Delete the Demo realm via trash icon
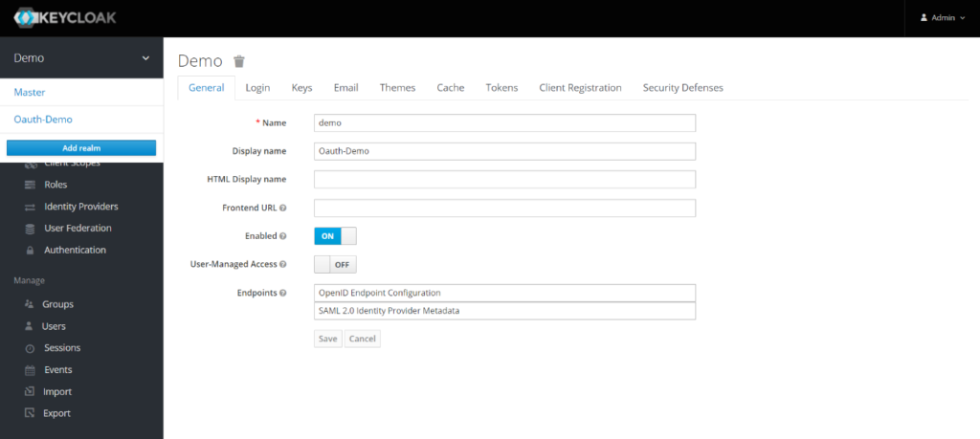980x439 pixels. (x=239, y=61)
